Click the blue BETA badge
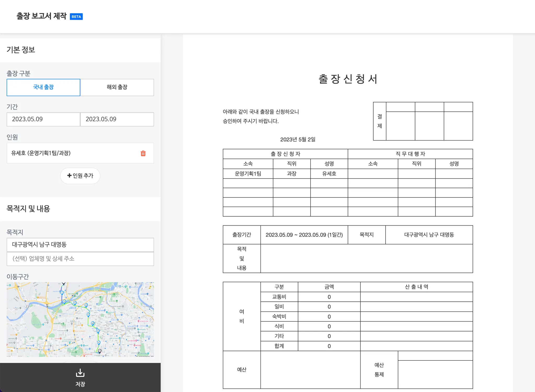 click(76, 17)
